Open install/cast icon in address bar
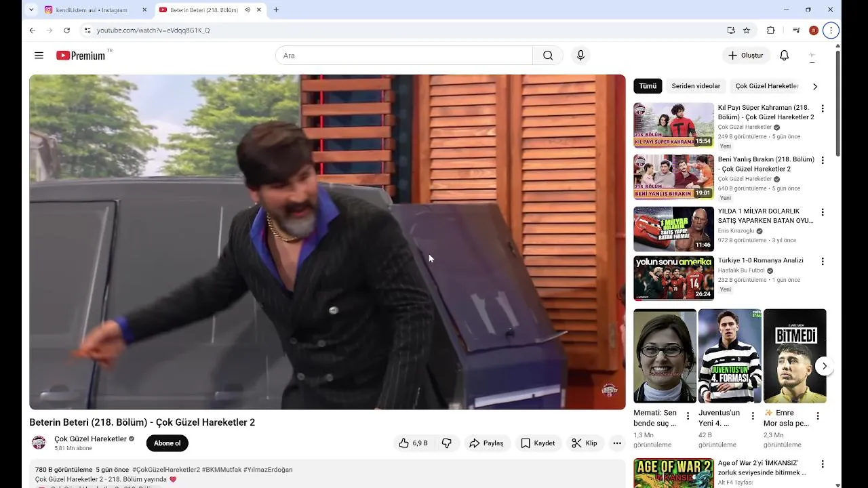This screenshot has width=868, height=488. 731,30
